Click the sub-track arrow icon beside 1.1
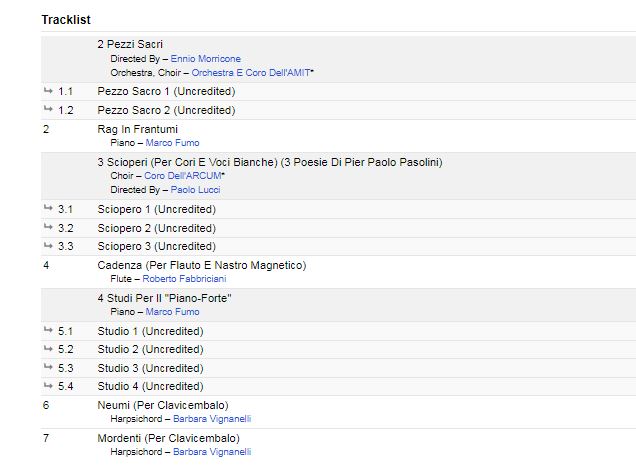The height and width of the screenshot is (471, 636). [49, 91]
